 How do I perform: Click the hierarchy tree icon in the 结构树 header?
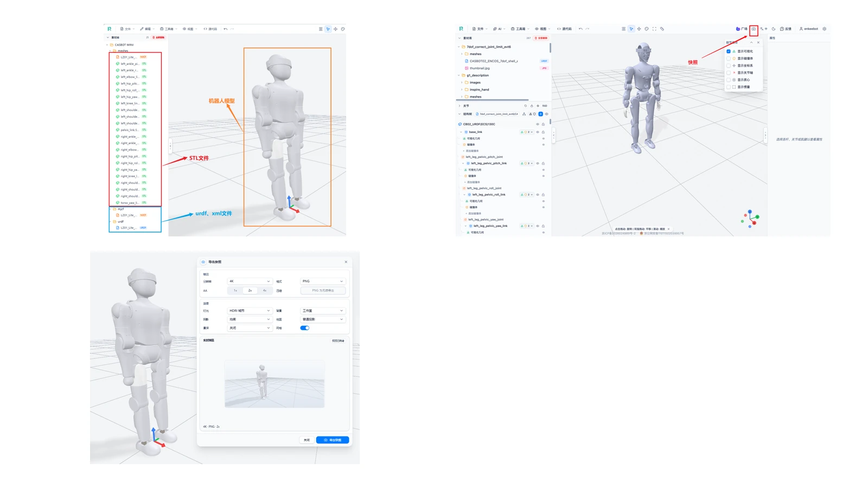(524, 114)
